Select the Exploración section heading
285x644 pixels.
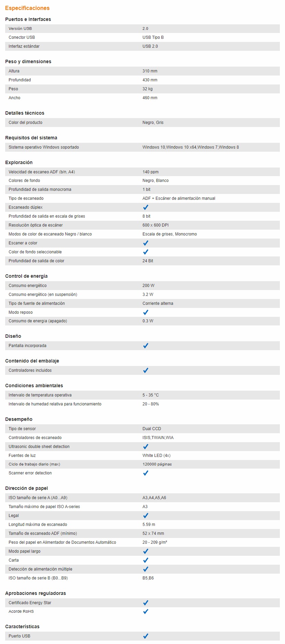pos(19,162)
